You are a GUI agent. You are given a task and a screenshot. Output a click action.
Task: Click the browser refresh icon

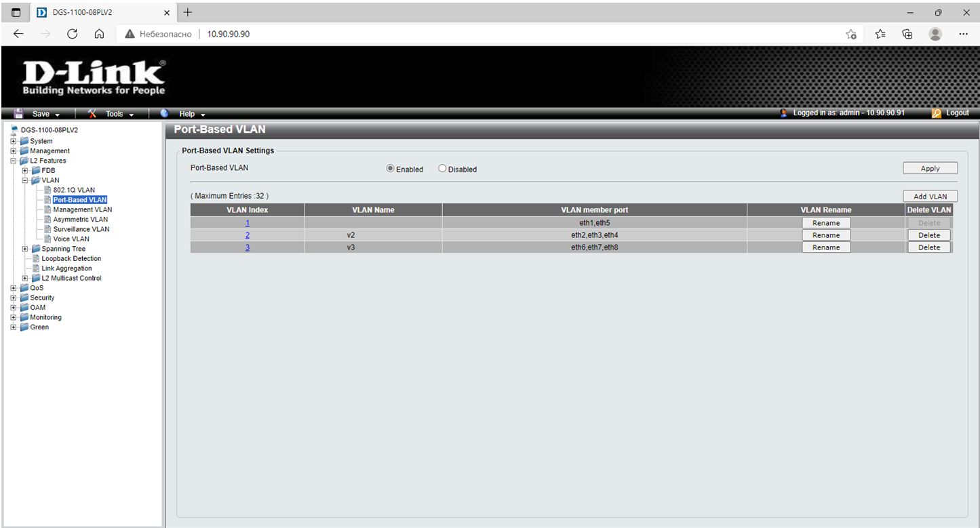click(73, 34)
